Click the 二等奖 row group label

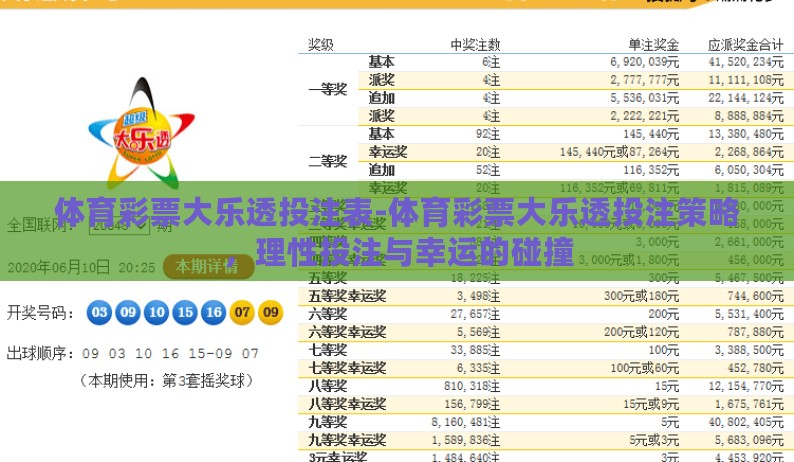tap(328, 161)
